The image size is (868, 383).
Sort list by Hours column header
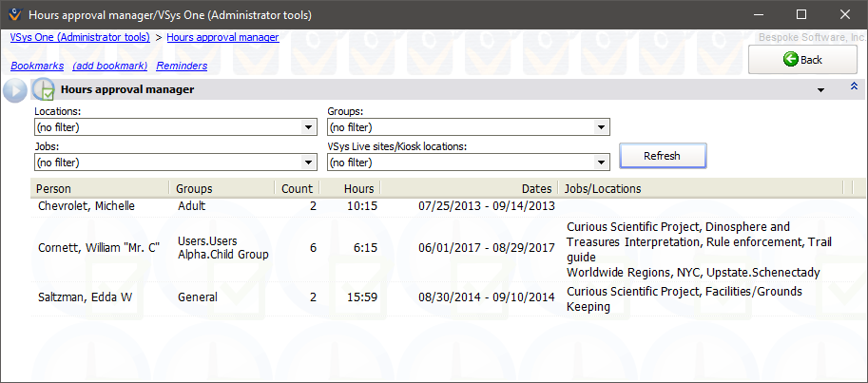[x=350, y=188]
